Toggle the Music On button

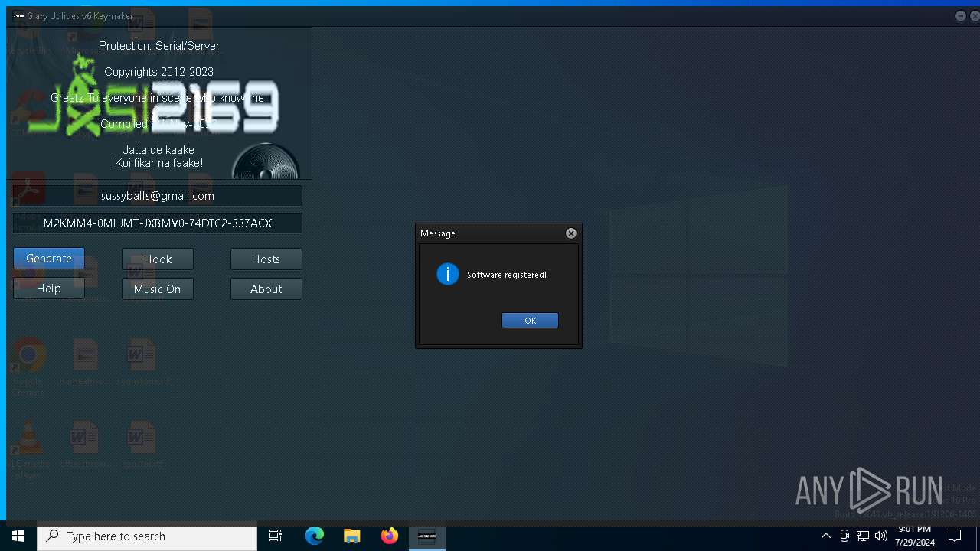(x=158, y=289)
